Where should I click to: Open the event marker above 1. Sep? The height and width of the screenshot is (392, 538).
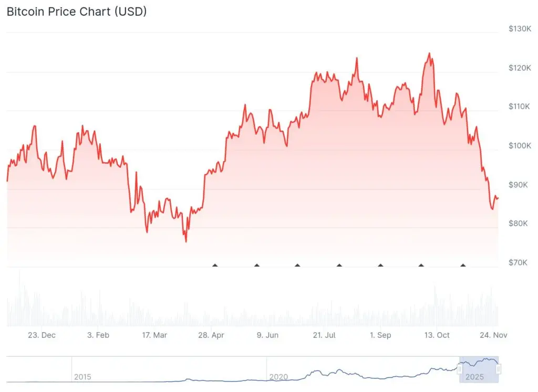[380, 265]
